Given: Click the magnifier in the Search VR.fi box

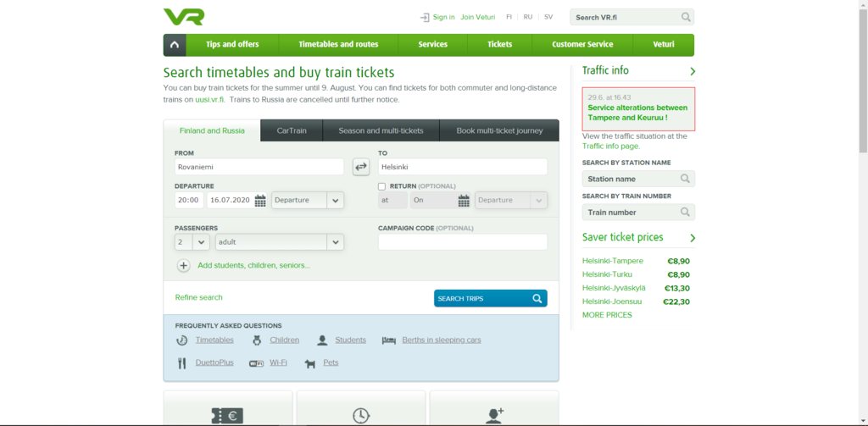Looking at the screenshot, I should (686, 17).
